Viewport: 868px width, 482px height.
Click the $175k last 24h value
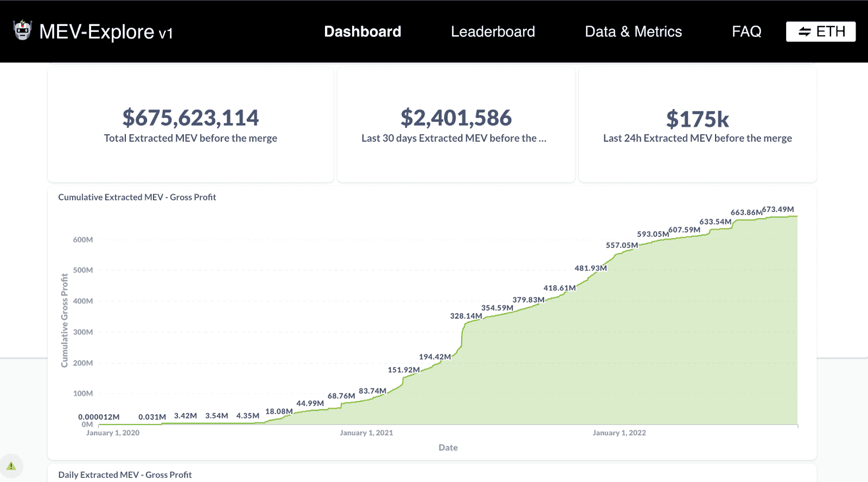[697, 119]
